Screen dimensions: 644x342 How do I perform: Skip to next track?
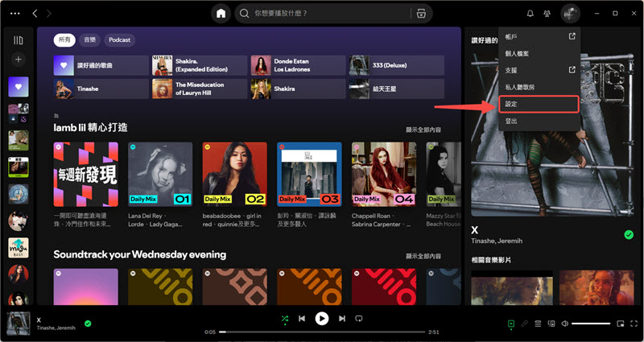(341, 319)
